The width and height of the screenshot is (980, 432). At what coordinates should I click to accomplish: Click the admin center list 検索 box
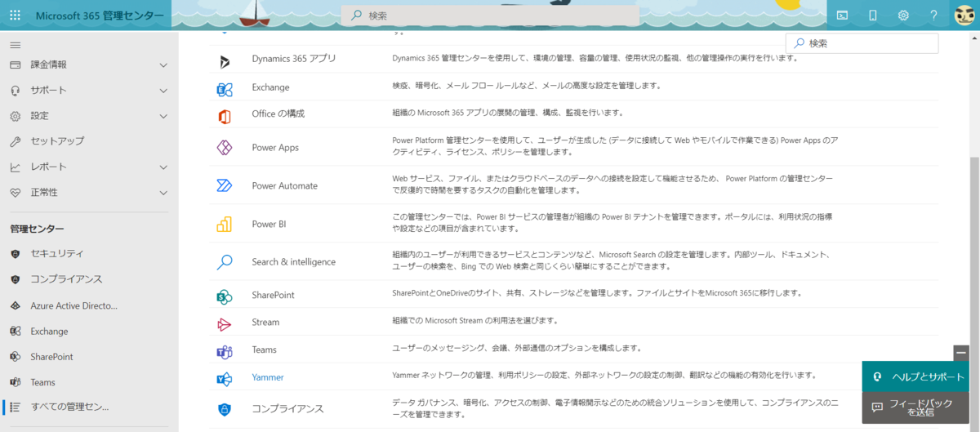[862, 43]
